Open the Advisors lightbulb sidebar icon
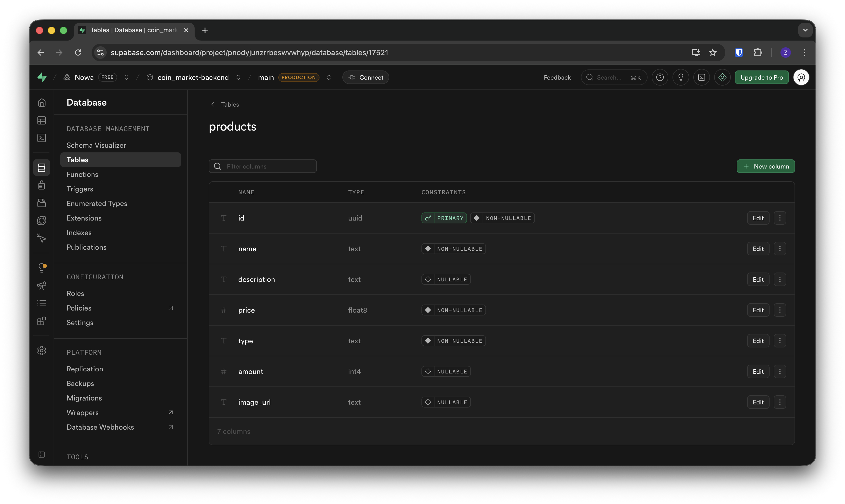Image resolution: width=845 pixels, height=504 pixels. 41,268
